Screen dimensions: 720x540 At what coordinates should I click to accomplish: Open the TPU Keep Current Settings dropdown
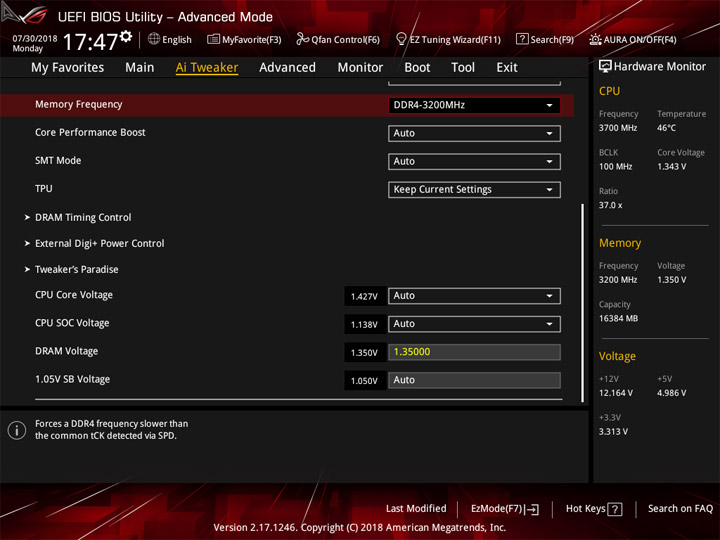coord(474,190)
